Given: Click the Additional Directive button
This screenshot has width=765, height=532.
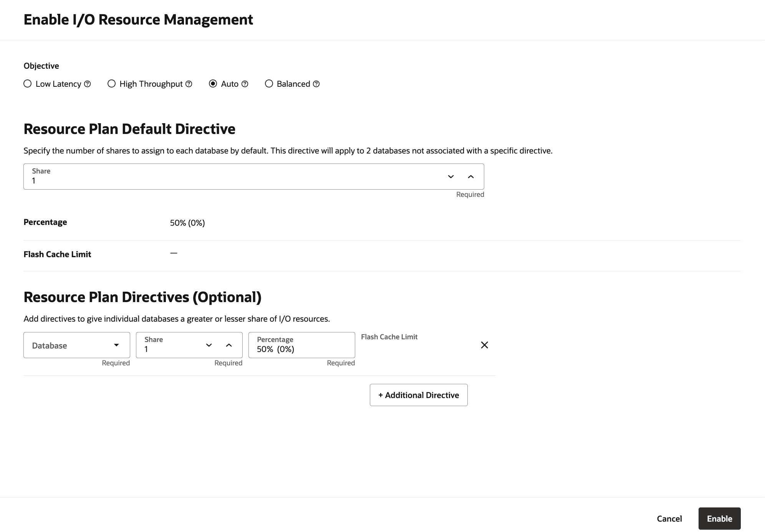Looking at the screenshot, I should [418, 395].
